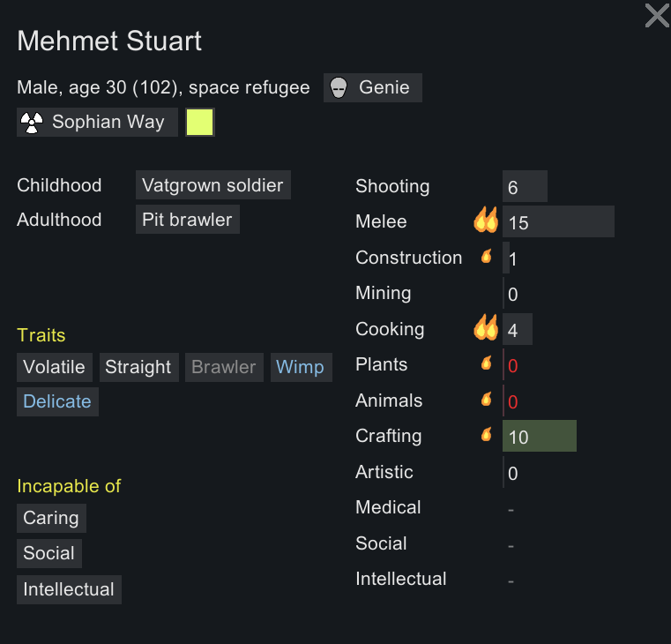Click the flame icon next to Crafting
671x644 pixels.
click(486, 435)
